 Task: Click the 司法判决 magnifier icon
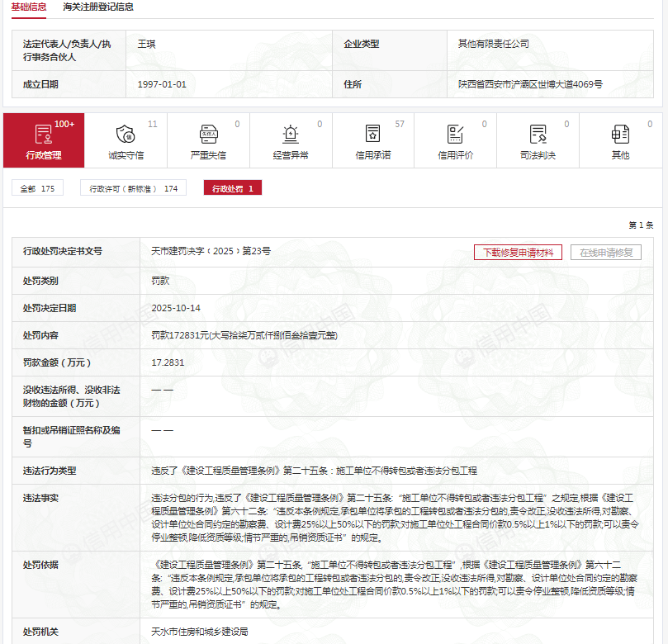pos(538,134)
